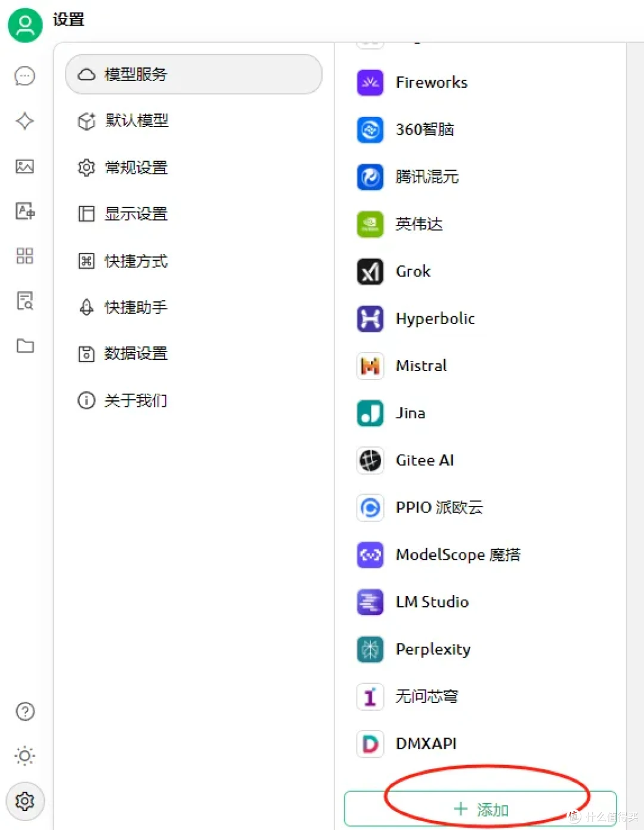Select the 腾讯混元 provider name
Screen dimensions: 644x830
coord(427,177)
